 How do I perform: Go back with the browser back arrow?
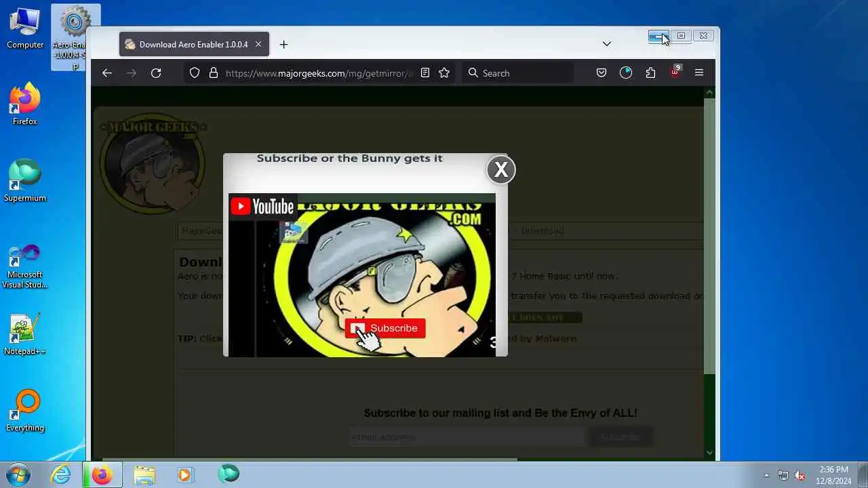coord(107,73)
